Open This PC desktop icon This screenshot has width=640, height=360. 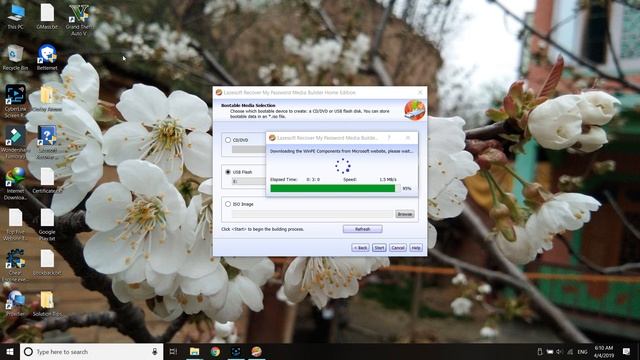point(16,17)
